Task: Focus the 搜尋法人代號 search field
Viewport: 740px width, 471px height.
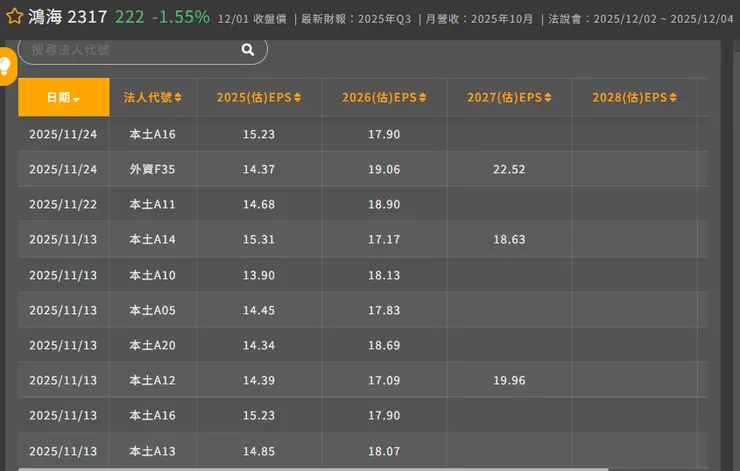Action: (x=142, y=50)
